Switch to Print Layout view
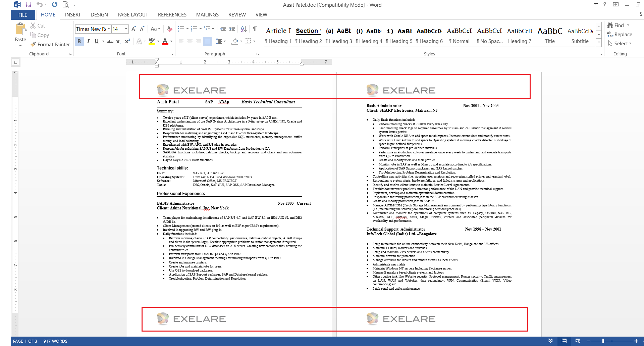Image resolution: width=644 pixels, height=346 pixels. point(564,341)
